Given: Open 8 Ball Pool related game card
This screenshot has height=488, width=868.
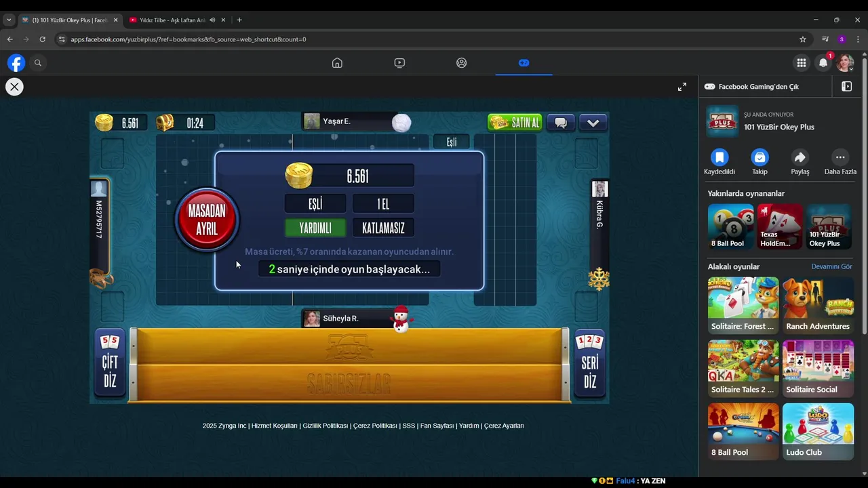Looking at the screenshot, I should coord(743,431).
